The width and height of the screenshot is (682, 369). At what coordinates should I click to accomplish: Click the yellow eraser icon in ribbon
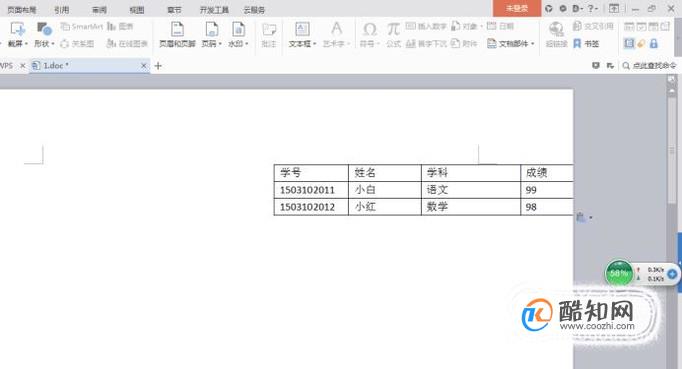click(x=641, y=44)
